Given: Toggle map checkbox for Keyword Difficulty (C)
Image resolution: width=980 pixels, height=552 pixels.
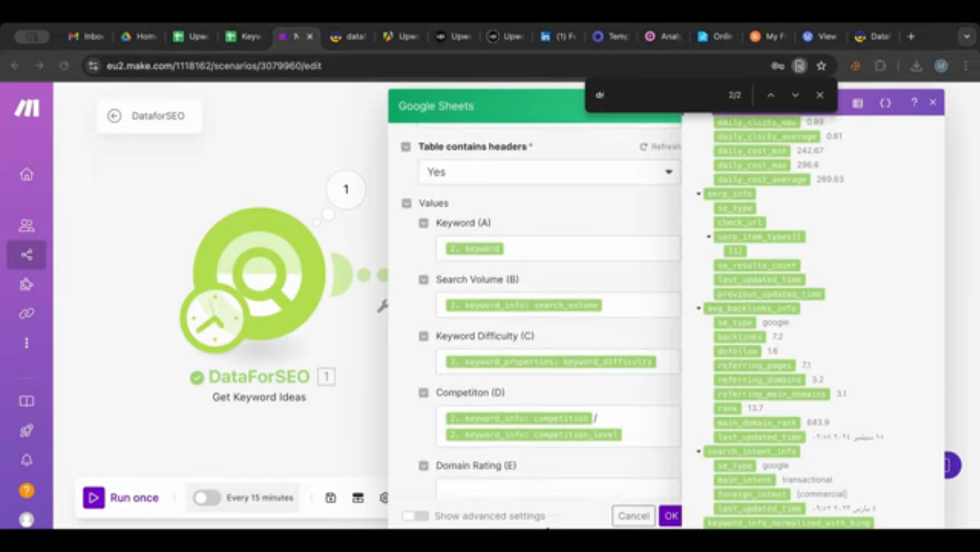Looking at the screenshot, I should click(423, 336).
